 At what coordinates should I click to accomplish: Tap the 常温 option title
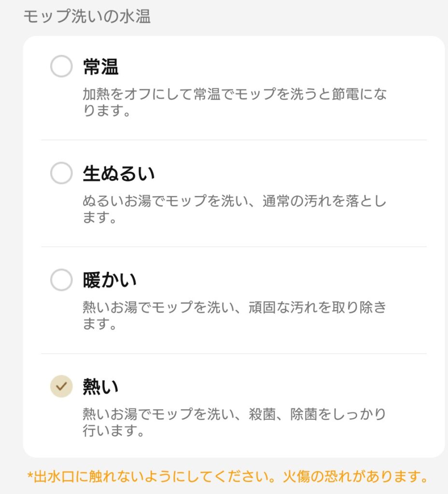point(100,67)
